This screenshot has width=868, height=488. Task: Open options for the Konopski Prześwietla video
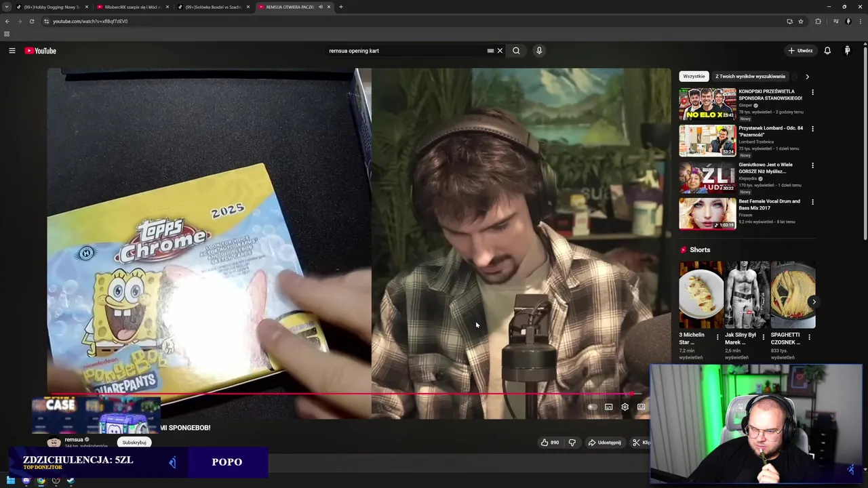tap(812, 92)
